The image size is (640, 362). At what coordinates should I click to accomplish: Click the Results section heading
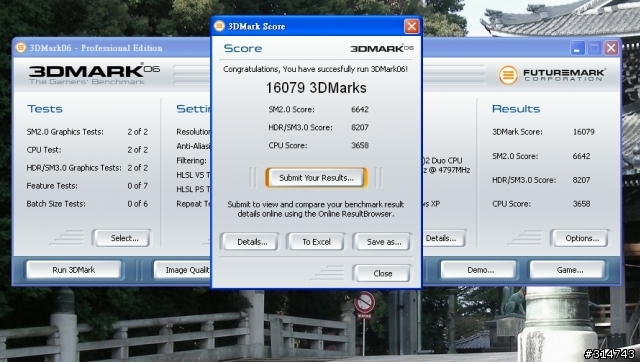point(516,109)
